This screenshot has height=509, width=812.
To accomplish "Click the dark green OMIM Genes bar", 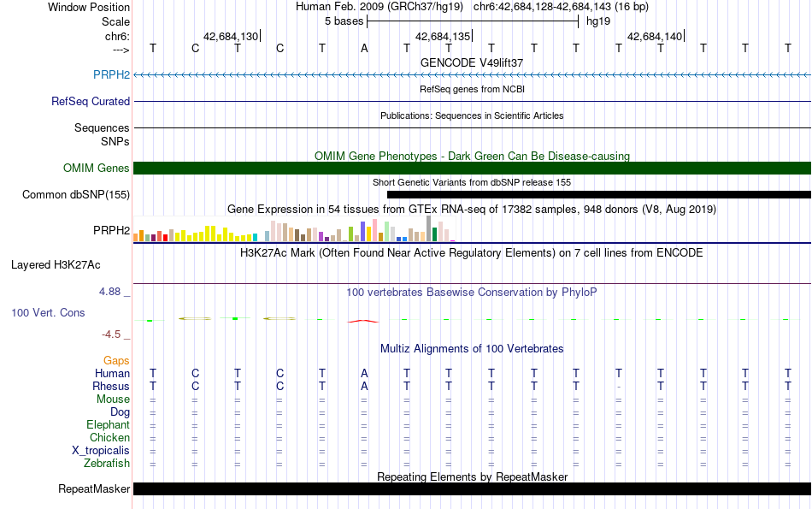I will pyautogui.click(x=473, y=168).
